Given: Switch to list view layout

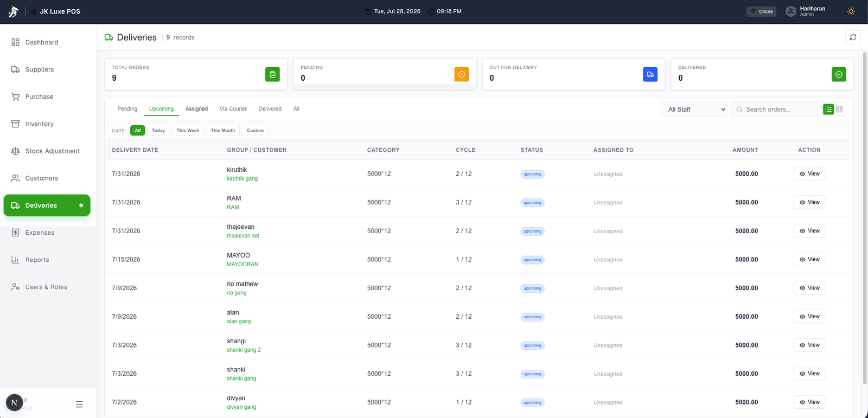Looking at the screenshot, I should pos(828,110).
